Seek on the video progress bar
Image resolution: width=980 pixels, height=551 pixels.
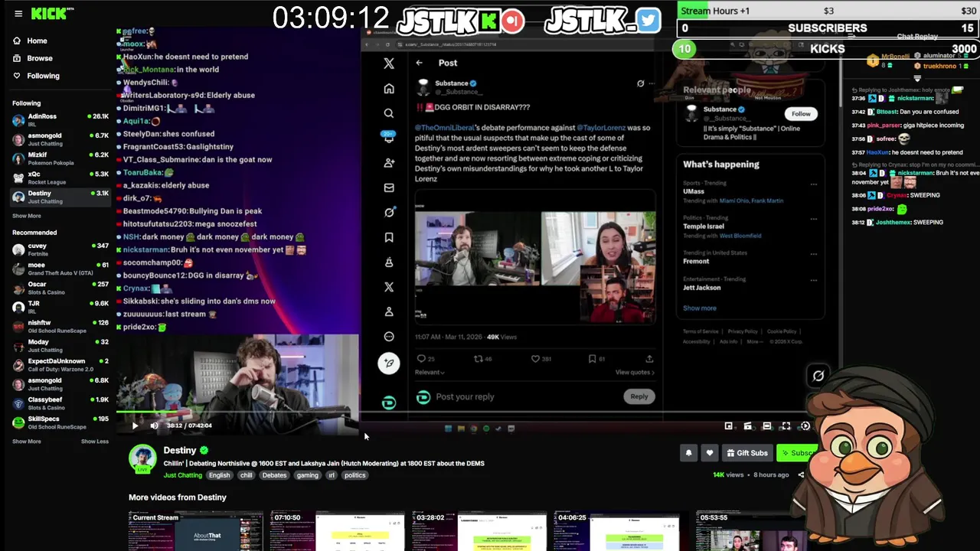click(237, 412)
